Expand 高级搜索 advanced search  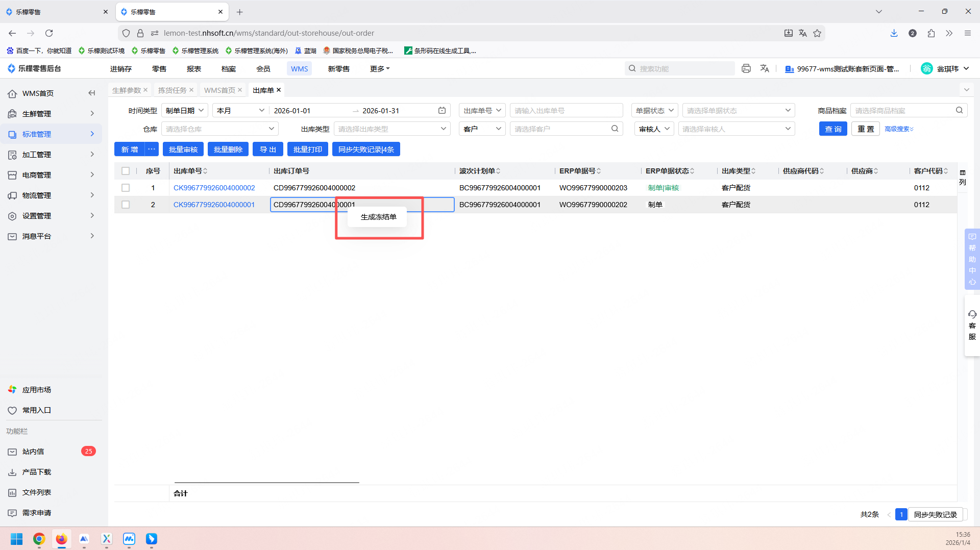tap(899, 129)
